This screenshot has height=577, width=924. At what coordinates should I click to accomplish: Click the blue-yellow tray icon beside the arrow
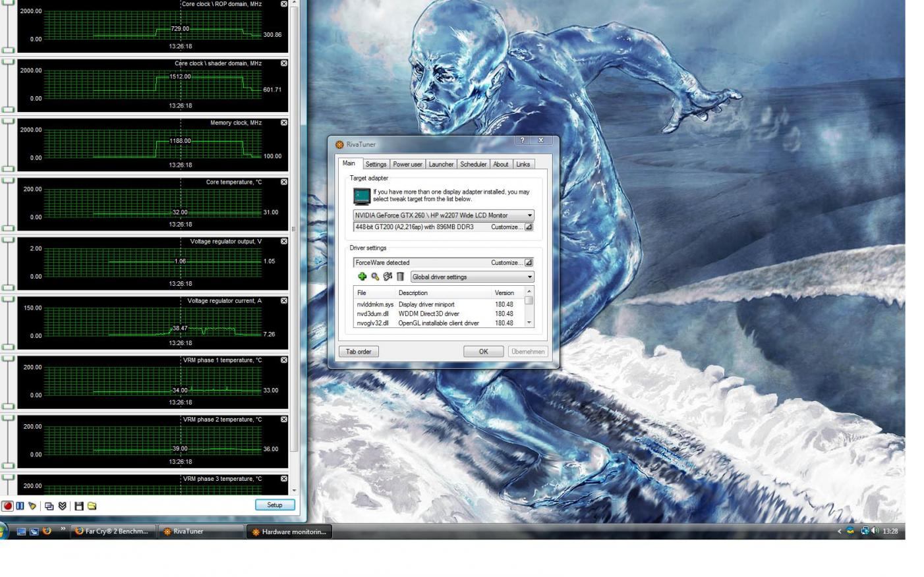[x=850, y=531]
